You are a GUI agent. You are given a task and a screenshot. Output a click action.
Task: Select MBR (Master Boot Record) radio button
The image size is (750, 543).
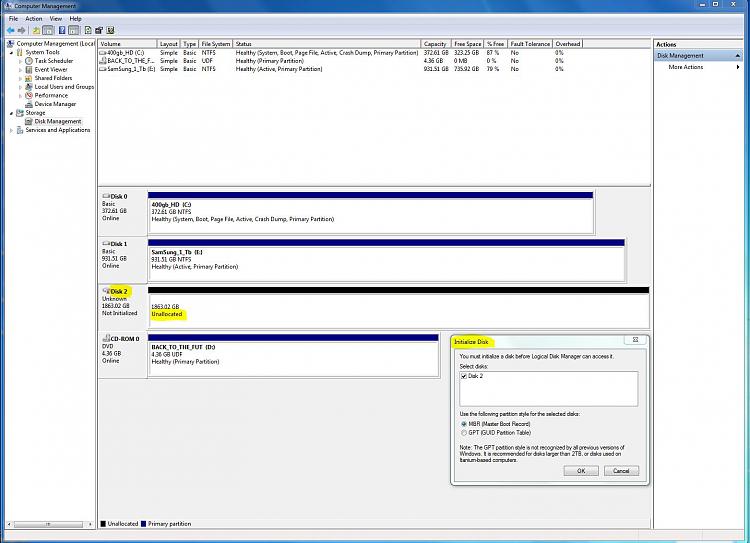[x=463, y=424]
